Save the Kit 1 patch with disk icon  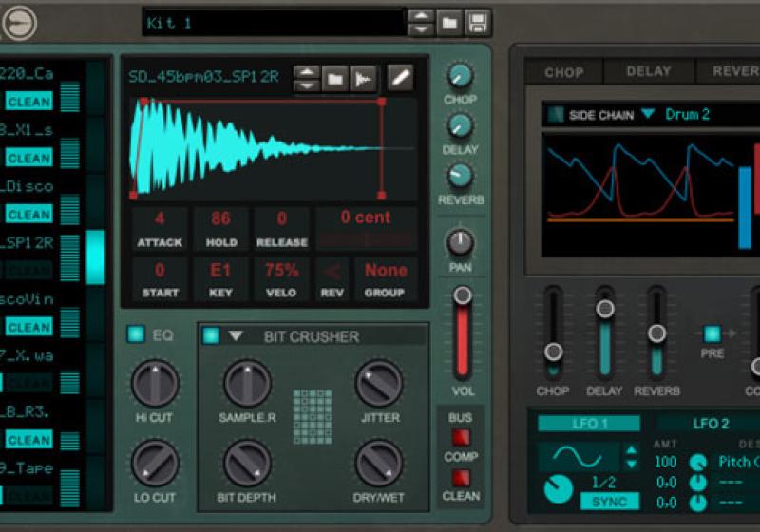[x=478, y=23]
